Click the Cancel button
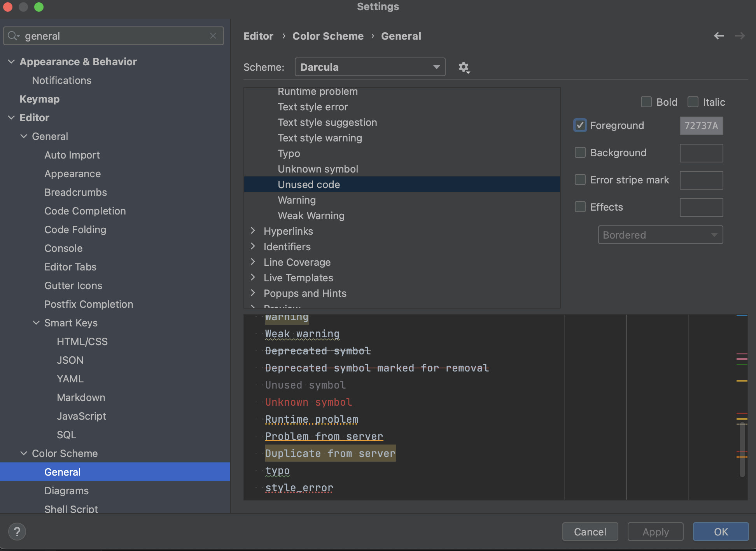Viewport: 756px width, 551px height. coord(590,532)
